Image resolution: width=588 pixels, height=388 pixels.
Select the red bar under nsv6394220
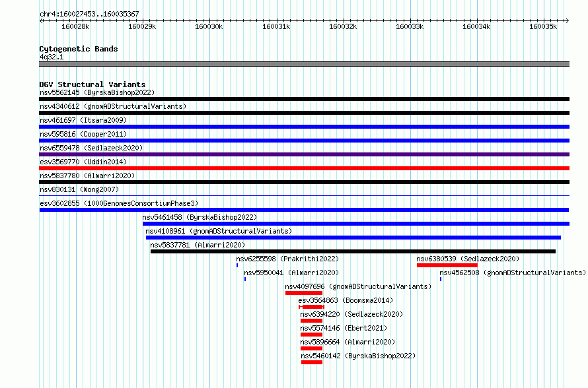click(311, 321)
